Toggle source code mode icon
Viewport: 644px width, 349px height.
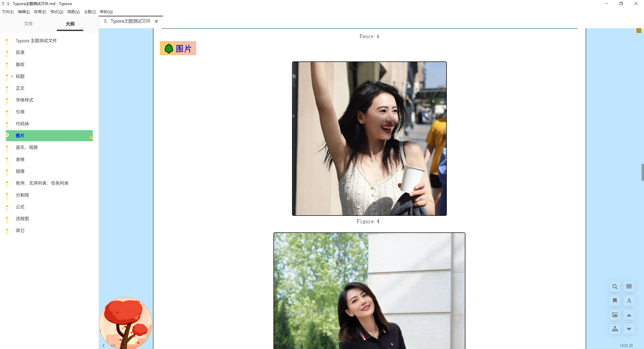point(113,345)
